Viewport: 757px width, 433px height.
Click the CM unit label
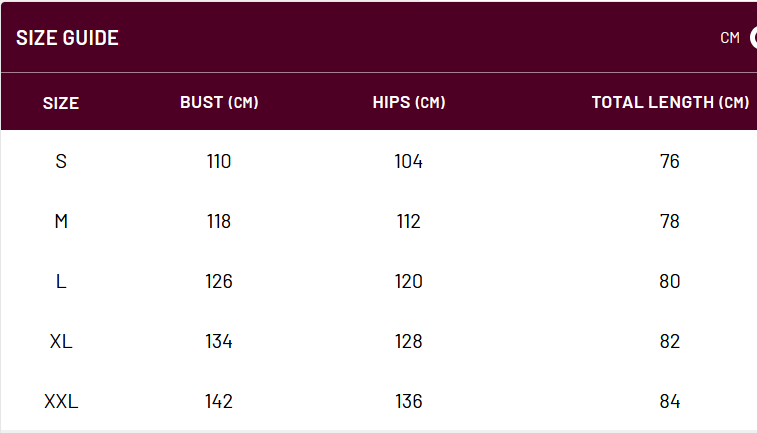[729, 38]
